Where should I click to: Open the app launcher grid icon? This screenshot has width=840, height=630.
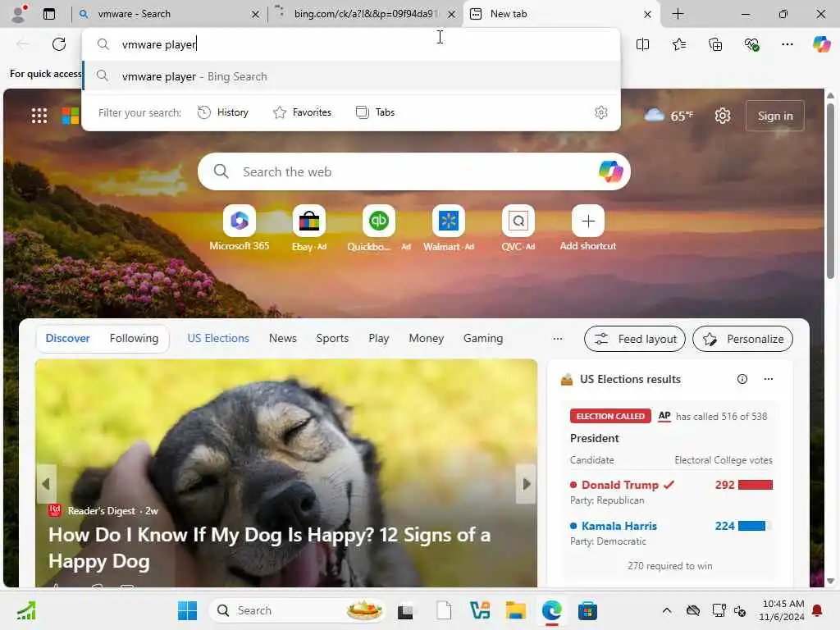[x=39, y=116]
